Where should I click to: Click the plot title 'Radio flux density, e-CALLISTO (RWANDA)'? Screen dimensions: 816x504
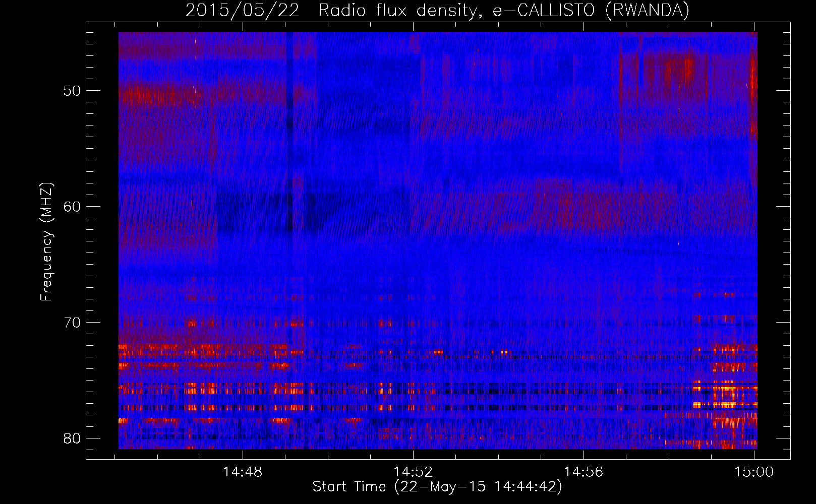504,10
